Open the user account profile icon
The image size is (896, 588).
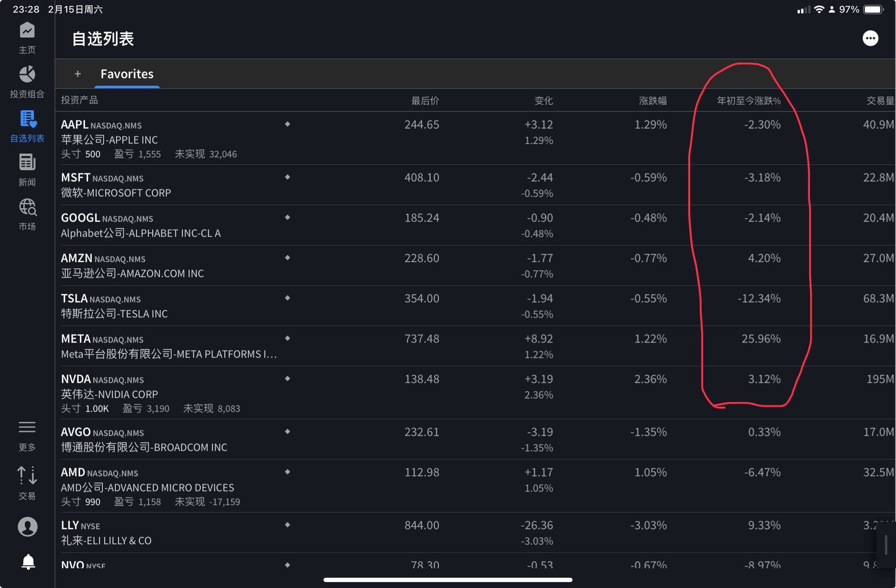point(27,526)
